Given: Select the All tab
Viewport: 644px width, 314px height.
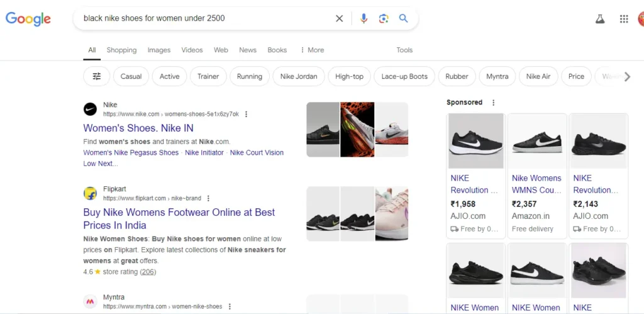Looking at the screenshot, I should point(92,50).
